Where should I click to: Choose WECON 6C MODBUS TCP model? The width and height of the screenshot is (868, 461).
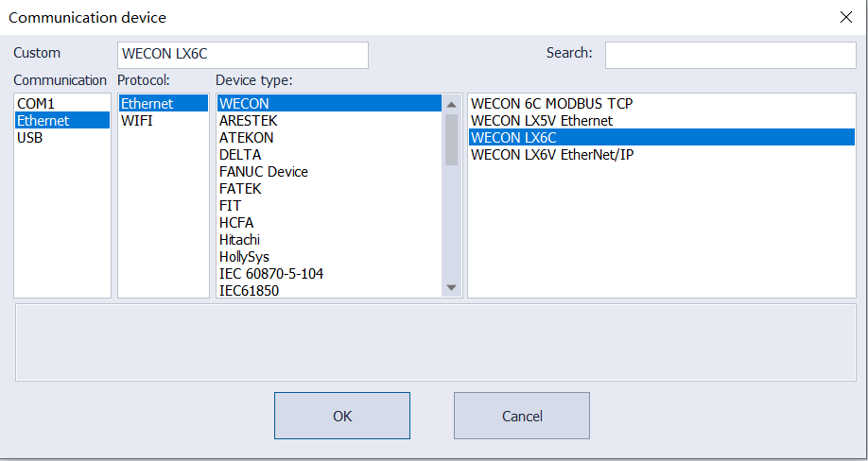tap(662, 103)
